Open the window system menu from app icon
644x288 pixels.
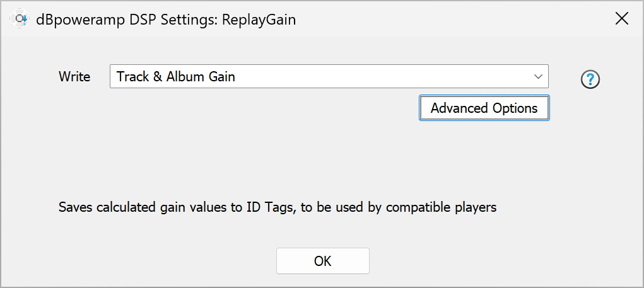[x=20, y=20]
